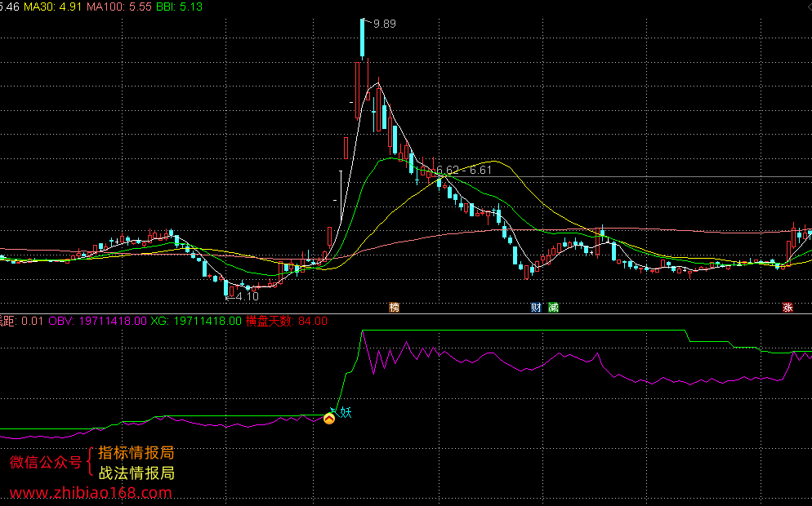
Task: Click the orange 榜 marker icon
Action: click(394, 308)
